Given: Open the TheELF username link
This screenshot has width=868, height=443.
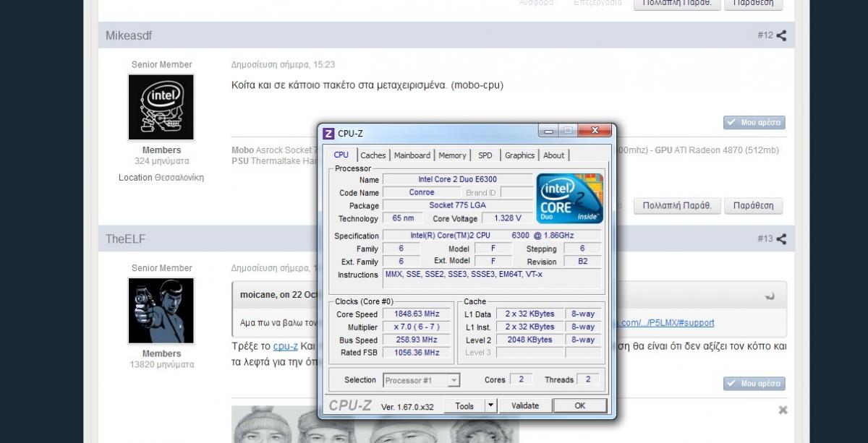Looking at the screenshot, I should tap(126, 238).
